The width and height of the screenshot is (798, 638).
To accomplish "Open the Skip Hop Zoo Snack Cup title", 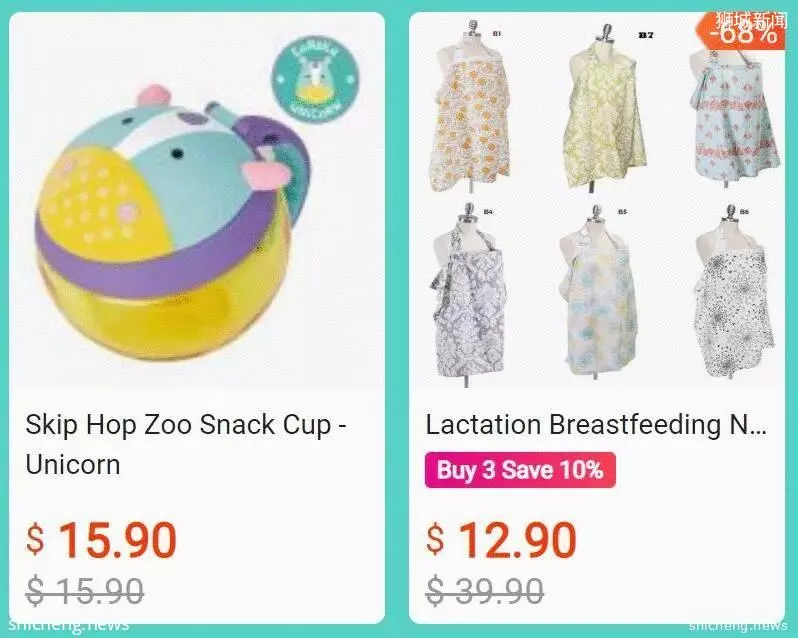I will coord(186,444).
